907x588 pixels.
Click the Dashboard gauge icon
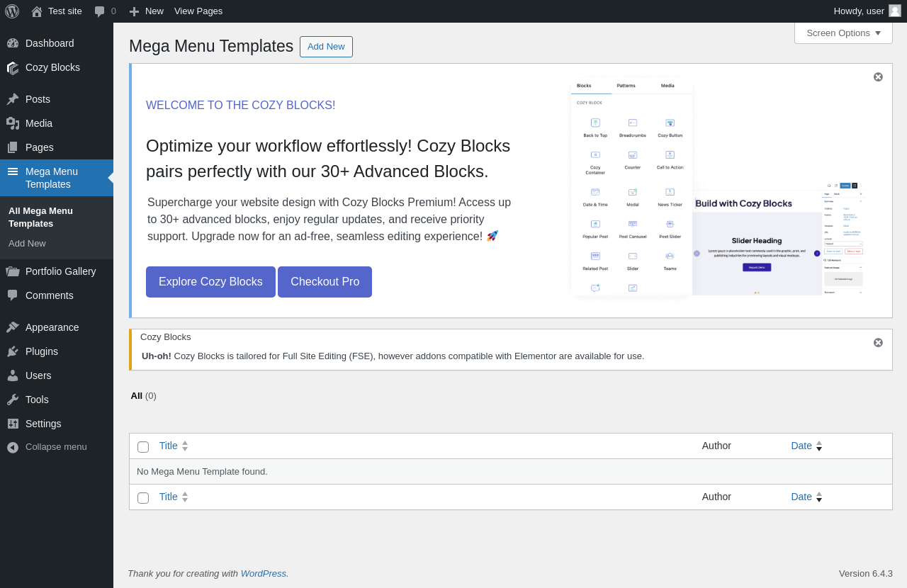[x=13, y=43]
